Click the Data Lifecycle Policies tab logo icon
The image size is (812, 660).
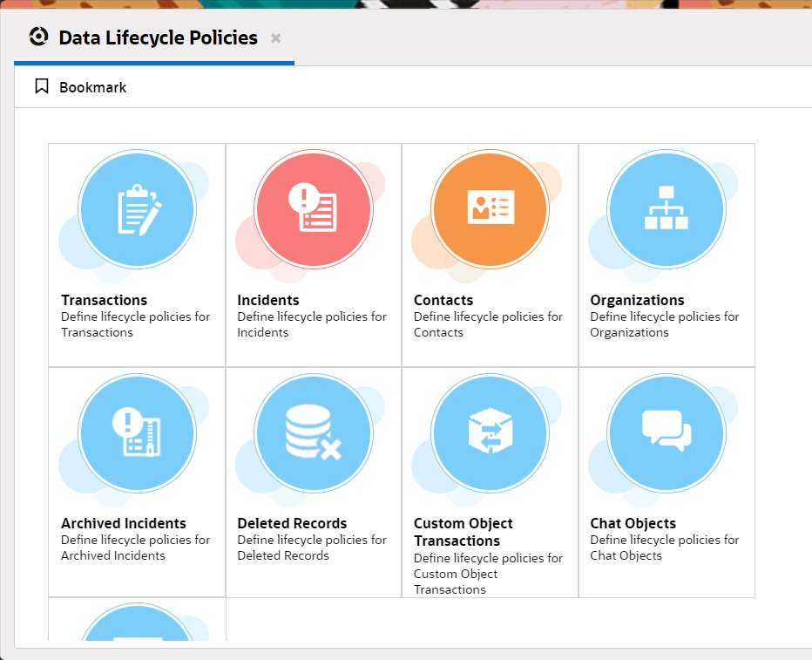tap(39, 37)
